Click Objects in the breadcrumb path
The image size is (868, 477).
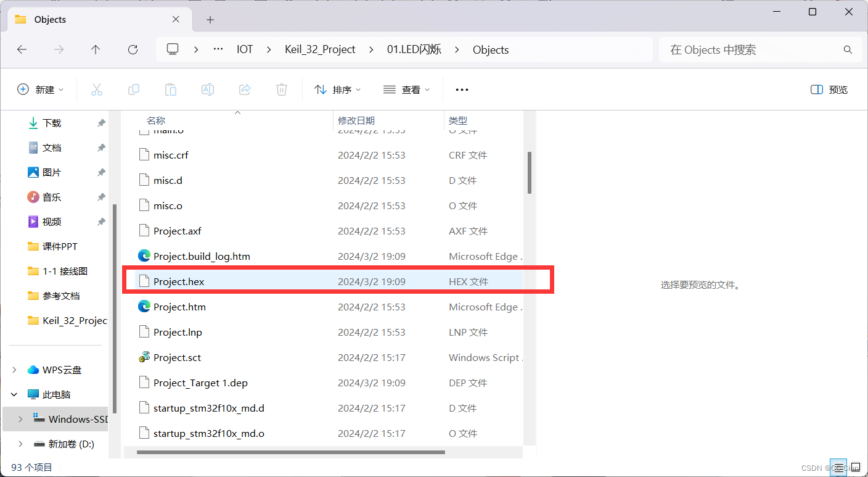click(491, 49)
